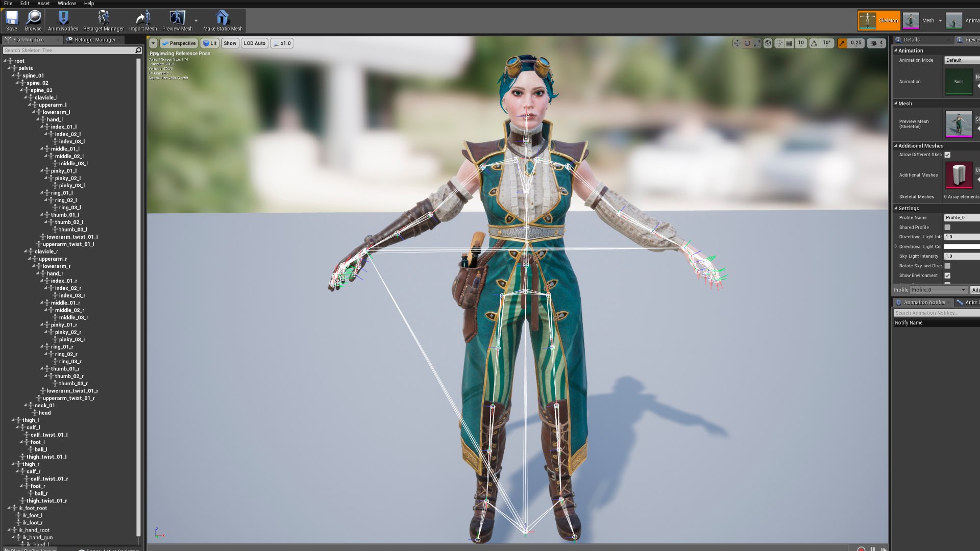Screen dimensions: 980x551
Task: Switch to Skeleton editor mode button
Action: 878,20
